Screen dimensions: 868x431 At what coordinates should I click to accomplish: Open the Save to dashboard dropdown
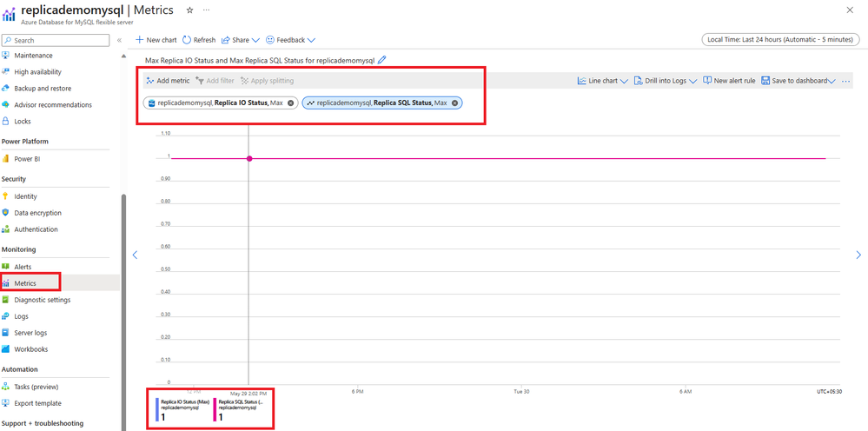798,81
